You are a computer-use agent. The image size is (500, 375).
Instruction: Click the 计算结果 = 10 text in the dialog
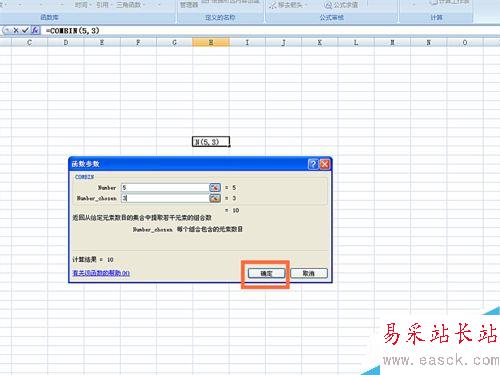pyautogui.click(x=93, y=259)
